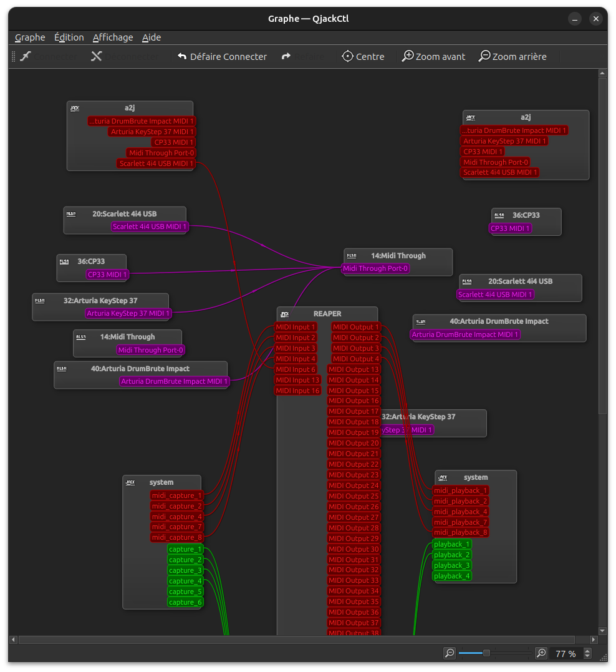
Task: Click JACK icon on left a2j node
Action: 75,109
